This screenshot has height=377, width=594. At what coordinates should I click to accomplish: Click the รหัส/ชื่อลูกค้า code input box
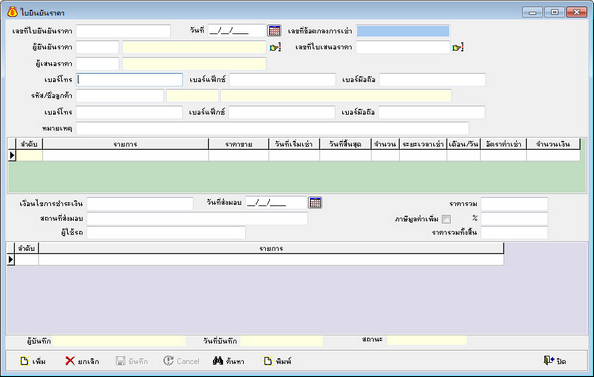(120, 95)
